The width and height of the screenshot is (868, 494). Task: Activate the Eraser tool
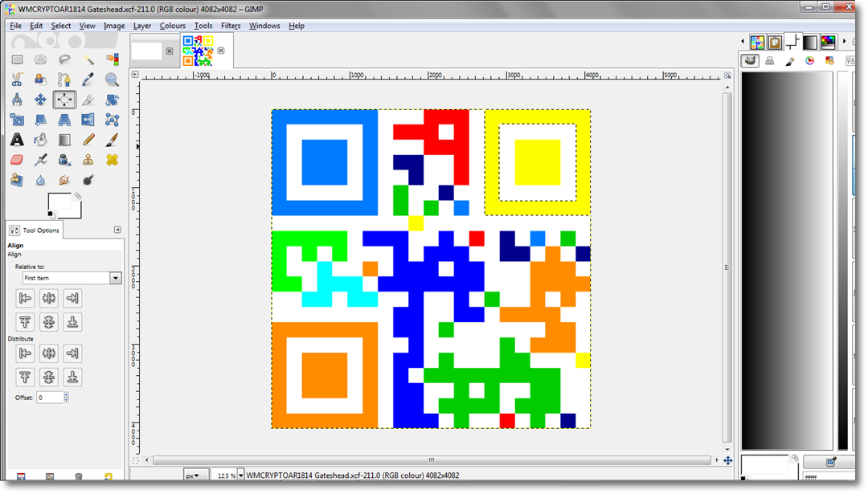tap(17, 160)
